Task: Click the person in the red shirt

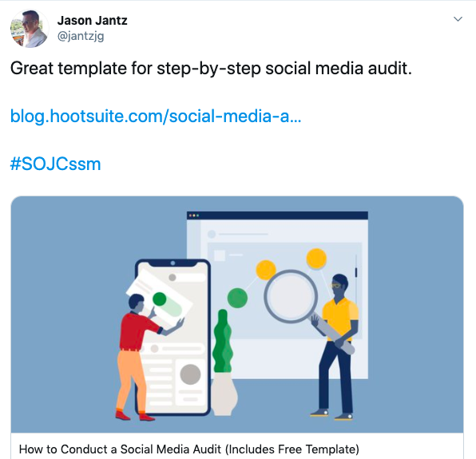Action: [x=141, y=358]
